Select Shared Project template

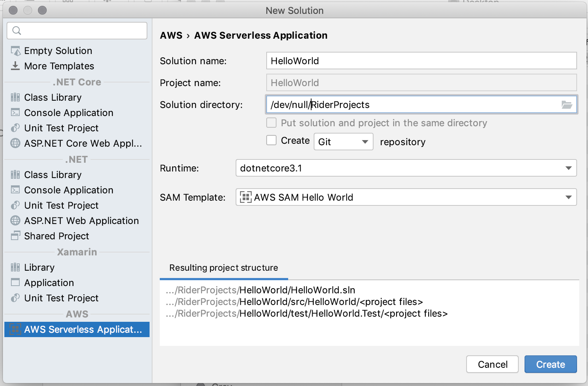pyautogui.click(x=77, y=236)
